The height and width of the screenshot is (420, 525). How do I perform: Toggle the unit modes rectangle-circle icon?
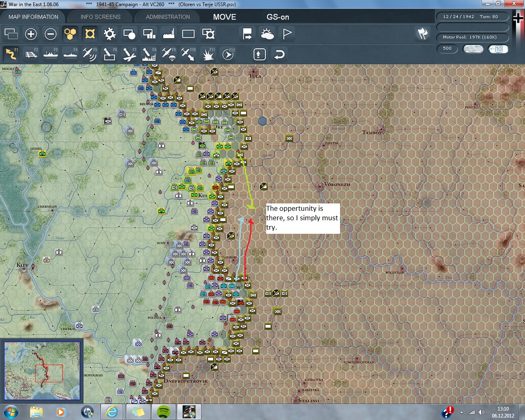point(129,34)
